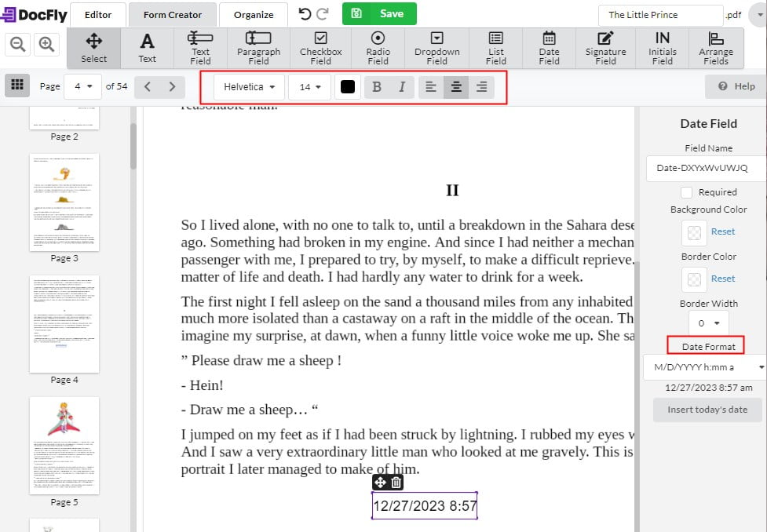Open the font color swatch
The image size is (767, 532).
coord(348,86)
